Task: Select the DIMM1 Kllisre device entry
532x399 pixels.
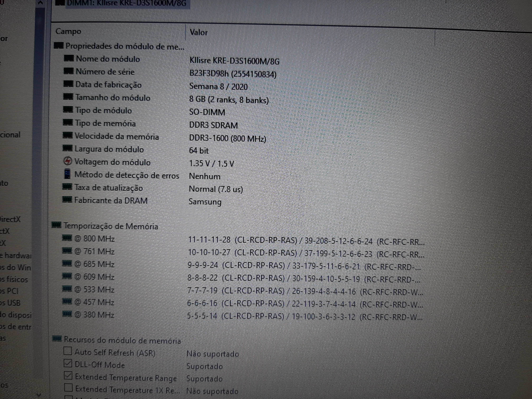Action: point(126,3)
